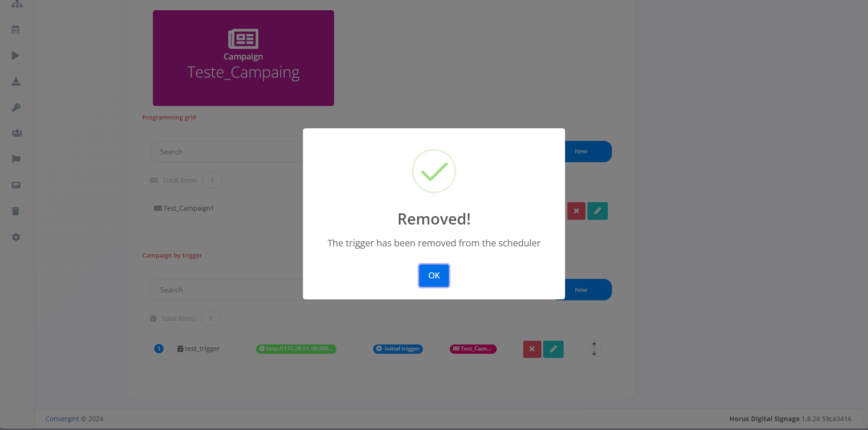Open the users group icon in the sidebar
Image resolution: width=868 pixels, height=430 pixels.
(x=17, y=133)
